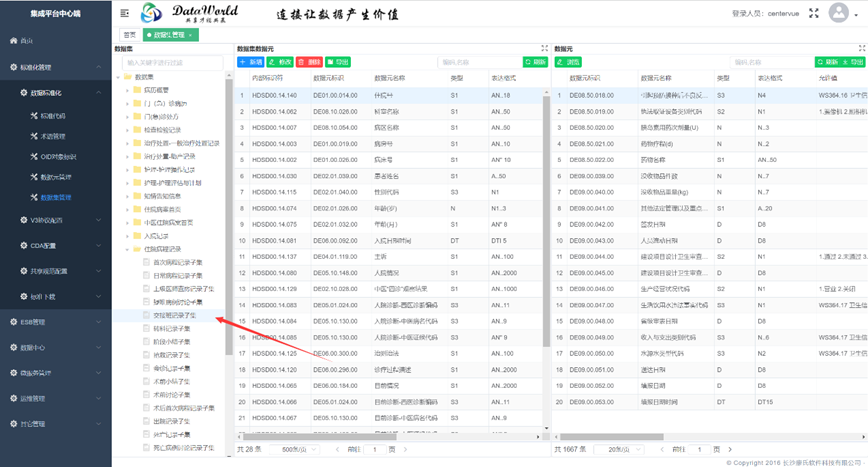This screenshot has height=467, width=868.
Task: Open the 数据中心 sidebar menu
Action: pyautogui.click(x=55, y=347)
